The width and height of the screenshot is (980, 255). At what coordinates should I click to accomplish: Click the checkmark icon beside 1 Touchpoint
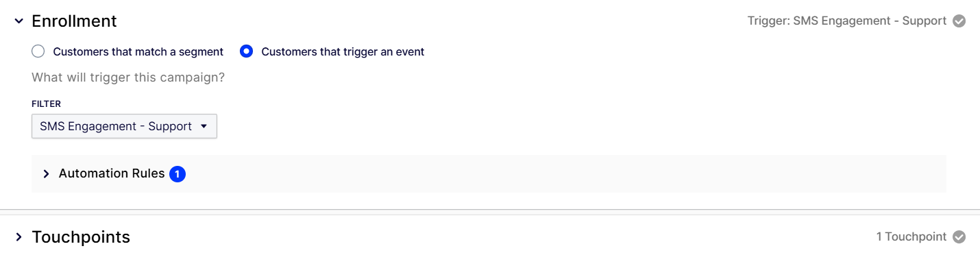tap(959, 236)
